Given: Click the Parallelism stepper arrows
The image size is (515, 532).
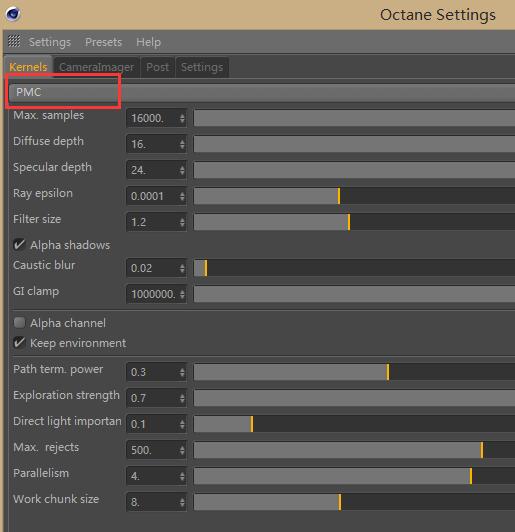Looking at the screenshot, I should tap(182, 476).
